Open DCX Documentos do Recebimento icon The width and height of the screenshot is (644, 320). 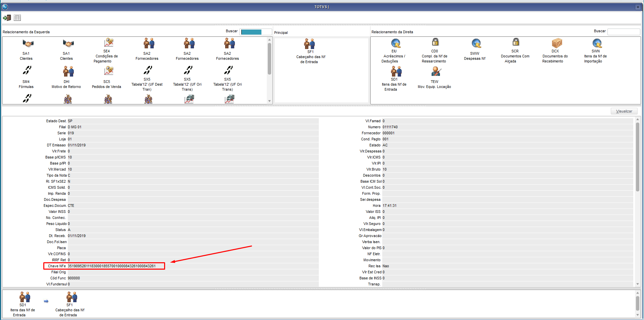pos(557,43)
